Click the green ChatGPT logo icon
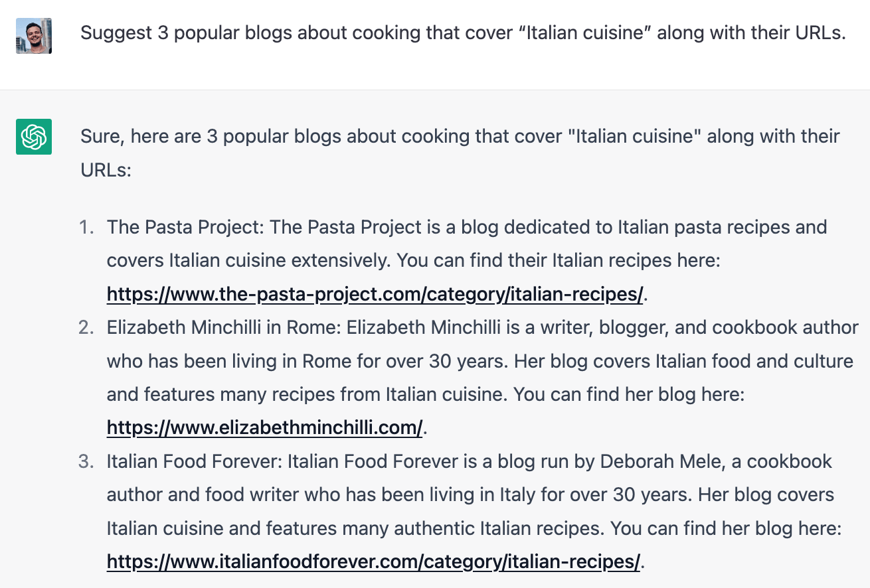Viewport: 870px width, 588px height. pos(34,137)
